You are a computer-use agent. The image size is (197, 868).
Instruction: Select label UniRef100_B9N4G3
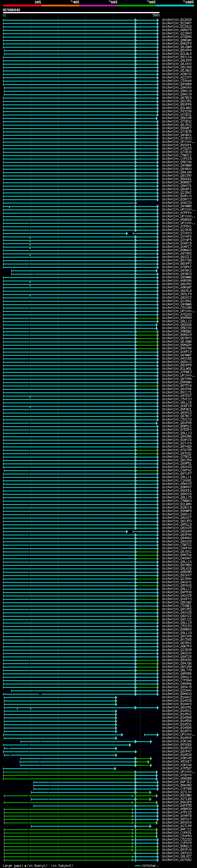177,250
